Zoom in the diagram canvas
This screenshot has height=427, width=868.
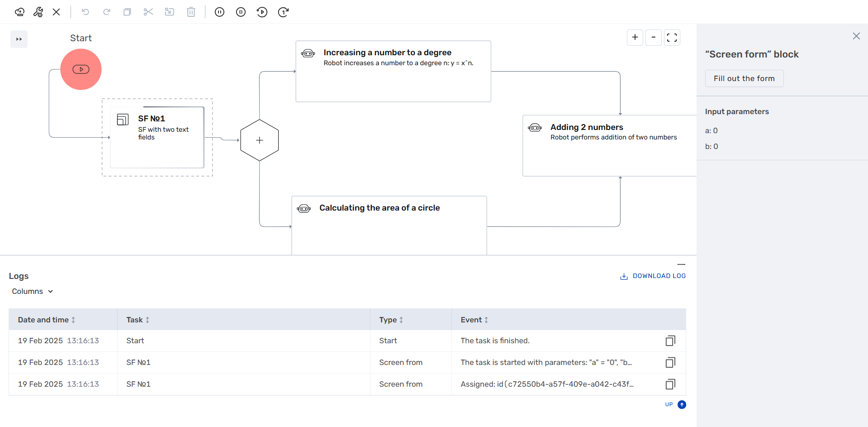click(x=635, y=38)
